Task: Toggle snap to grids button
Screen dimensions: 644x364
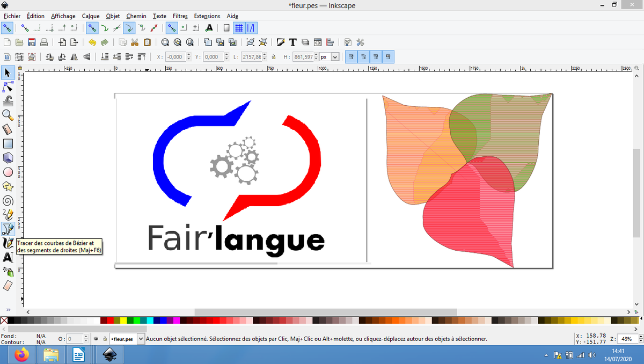Action: pos(239,27)
